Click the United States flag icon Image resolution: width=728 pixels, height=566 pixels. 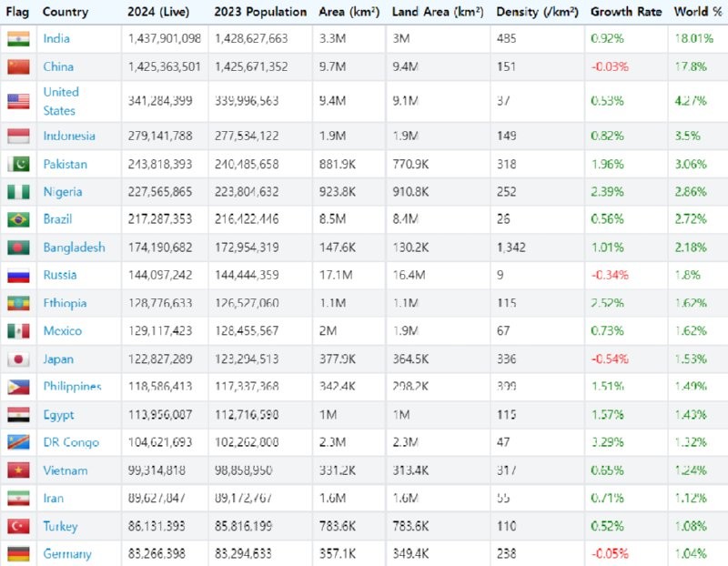(18, 101)
